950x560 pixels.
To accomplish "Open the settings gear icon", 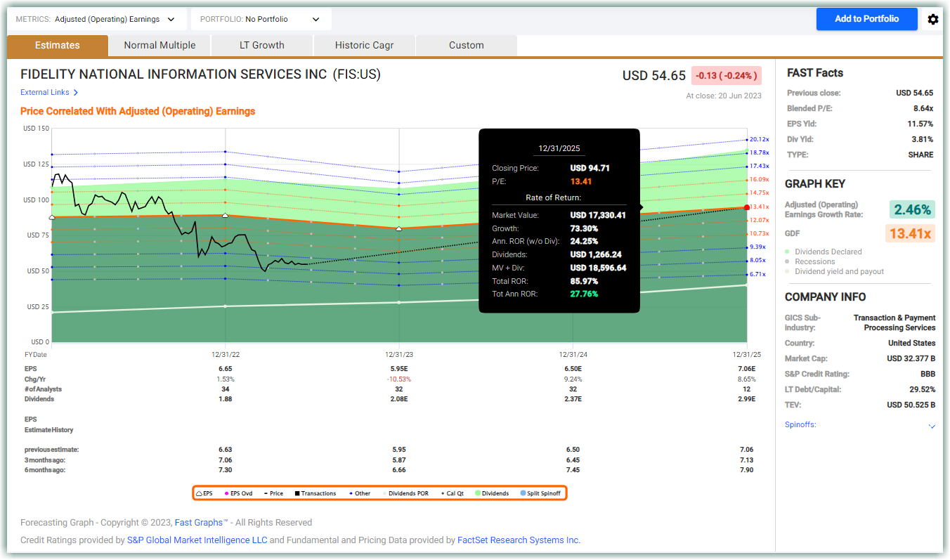I will (x=933, y=20).
